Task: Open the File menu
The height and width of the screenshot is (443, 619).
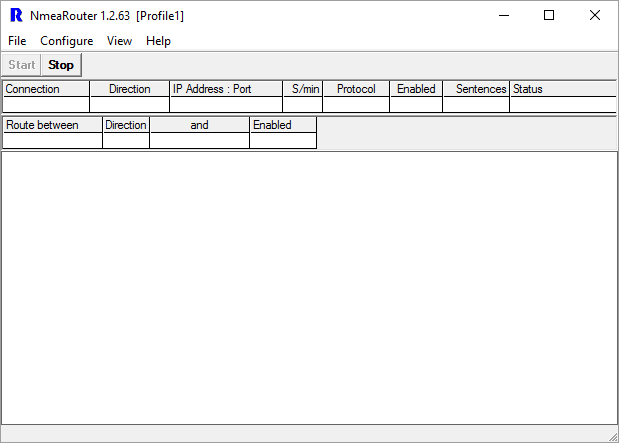Action: coord(17,41)
